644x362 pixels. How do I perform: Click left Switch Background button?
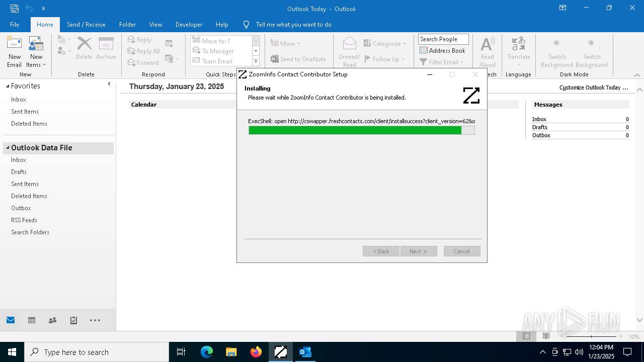click(x=556, y=52)
